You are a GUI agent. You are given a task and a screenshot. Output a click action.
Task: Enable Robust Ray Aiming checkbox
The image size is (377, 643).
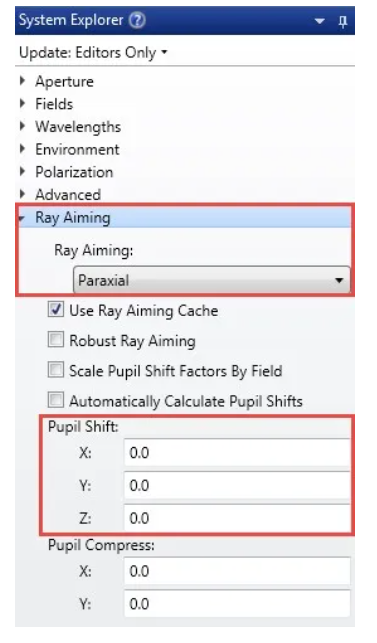tap(56, 340)
